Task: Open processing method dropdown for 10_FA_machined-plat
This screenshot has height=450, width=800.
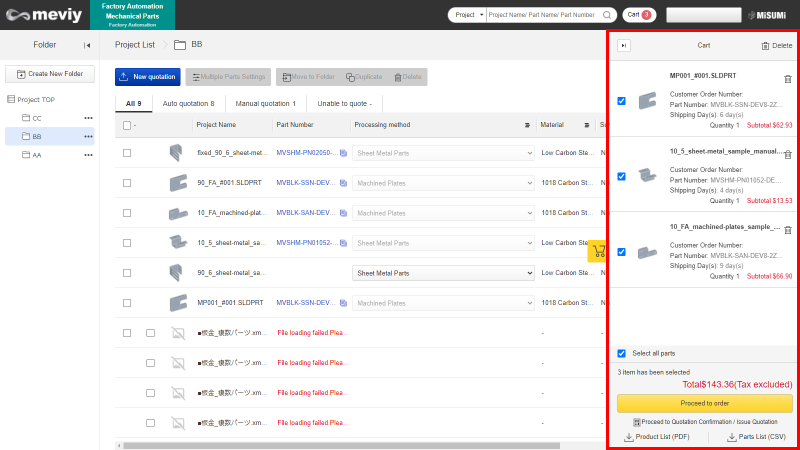Action: [443, 213]
